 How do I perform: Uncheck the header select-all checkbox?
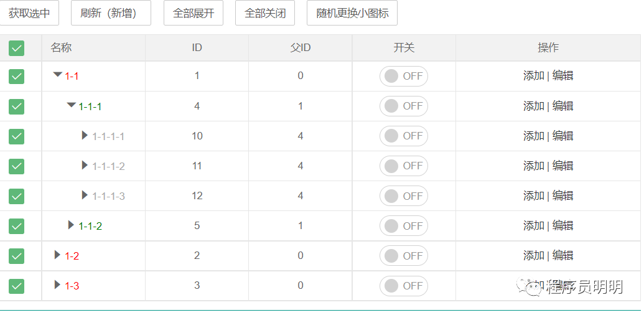(16, 49)
